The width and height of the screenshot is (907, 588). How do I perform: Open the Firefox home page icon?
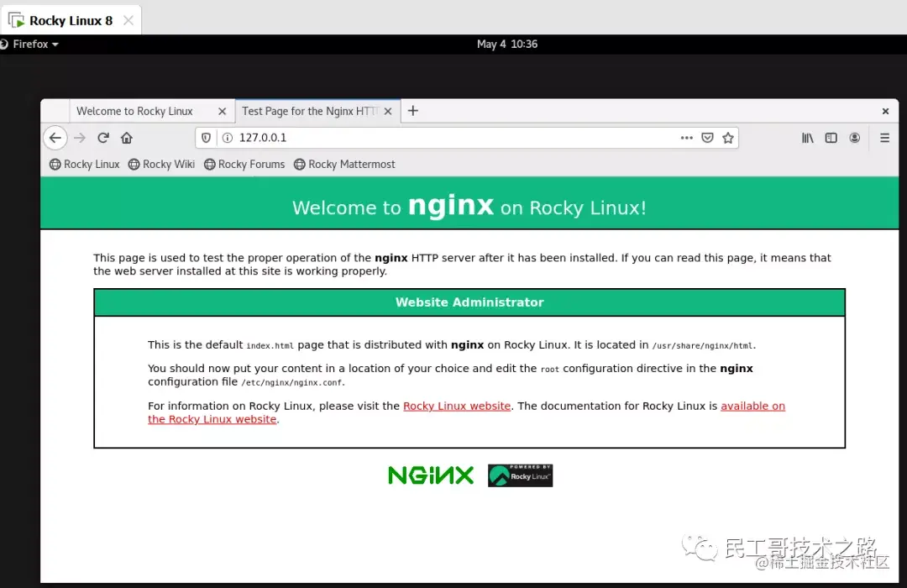pyautogui.click(x=127, y=138)
